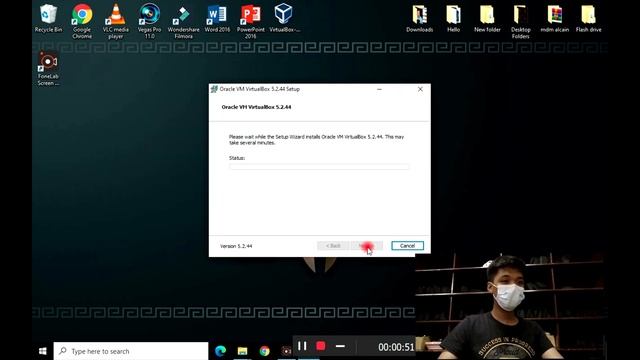Select the Hello folder on desktop
The height and width of the screenshot is (360, 640).
453,18
